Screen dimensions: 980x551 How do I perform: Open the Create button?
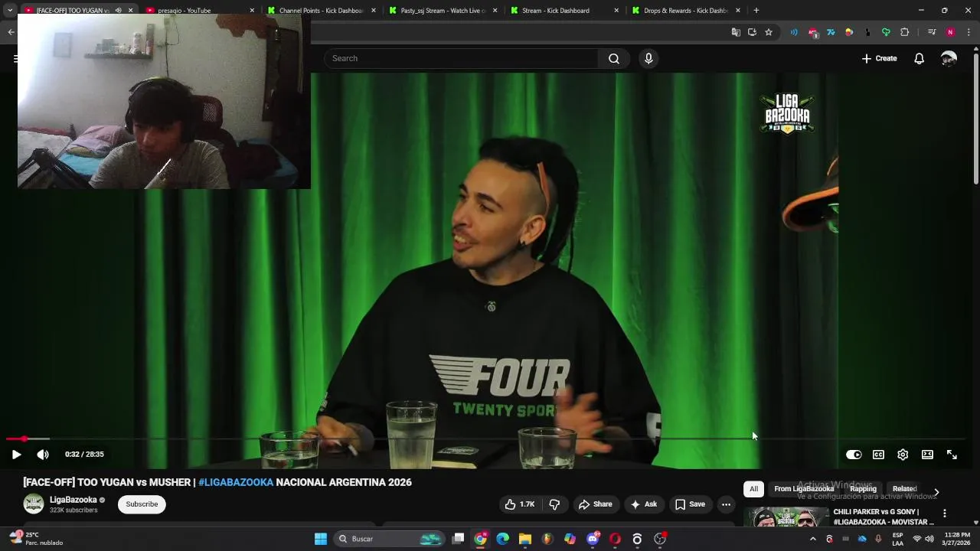[879, 58]
